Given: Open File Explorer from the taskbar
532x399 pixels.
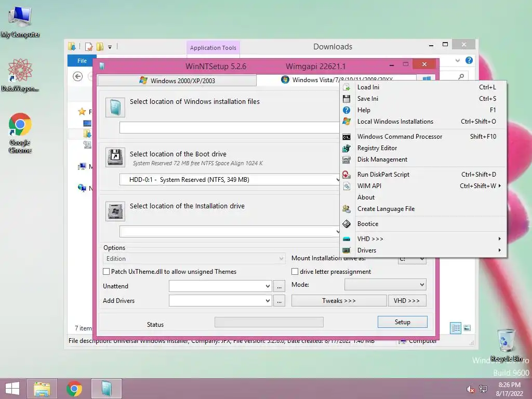Looking at the screenshot, I should point(42,389).
